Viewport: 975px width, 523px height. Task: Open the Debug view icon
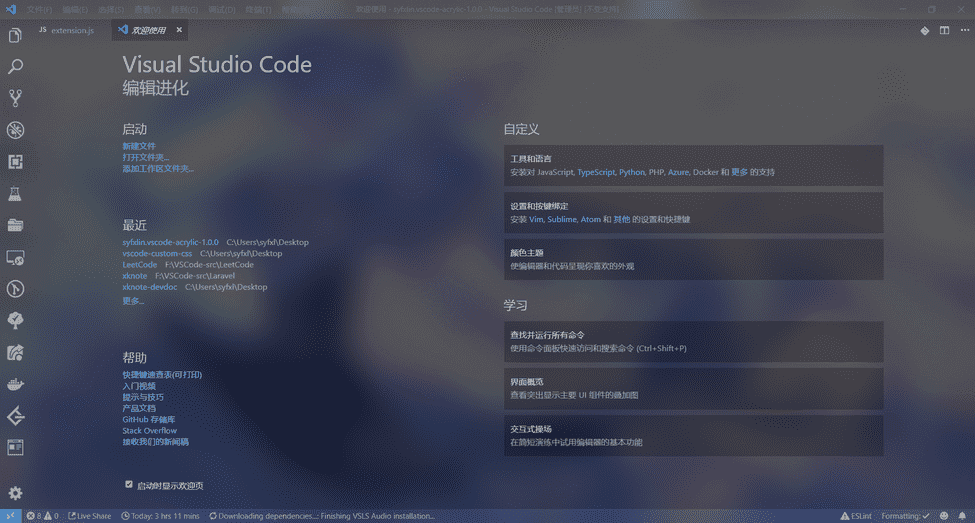click(15, 130)
